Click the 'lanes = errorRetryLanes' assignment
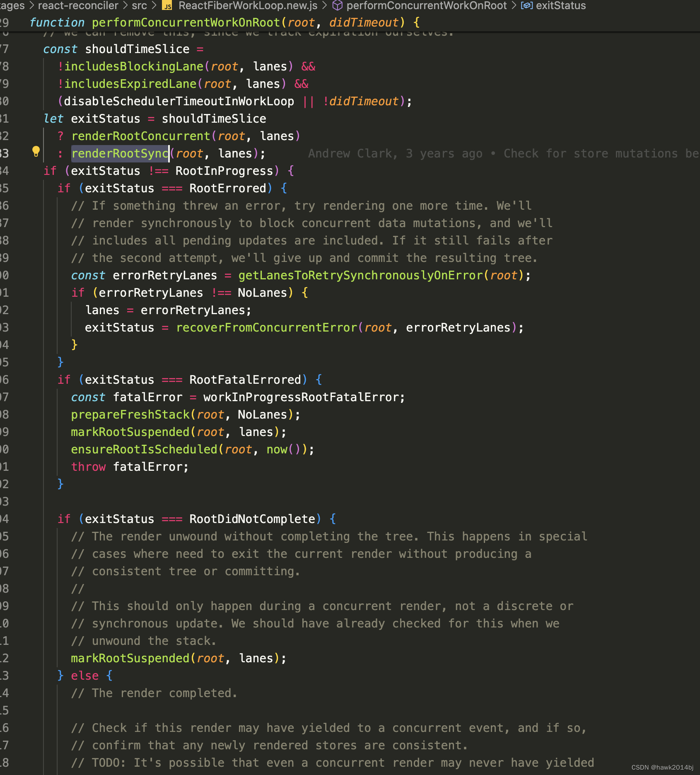Screen dimensions: 700x775 click(168, 310)
